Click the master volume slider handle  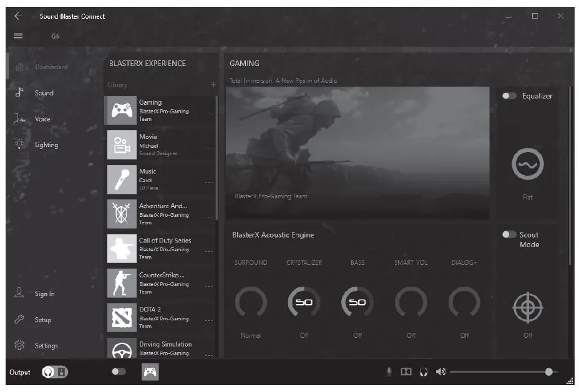pyautogui.click(x=548, y=371)
